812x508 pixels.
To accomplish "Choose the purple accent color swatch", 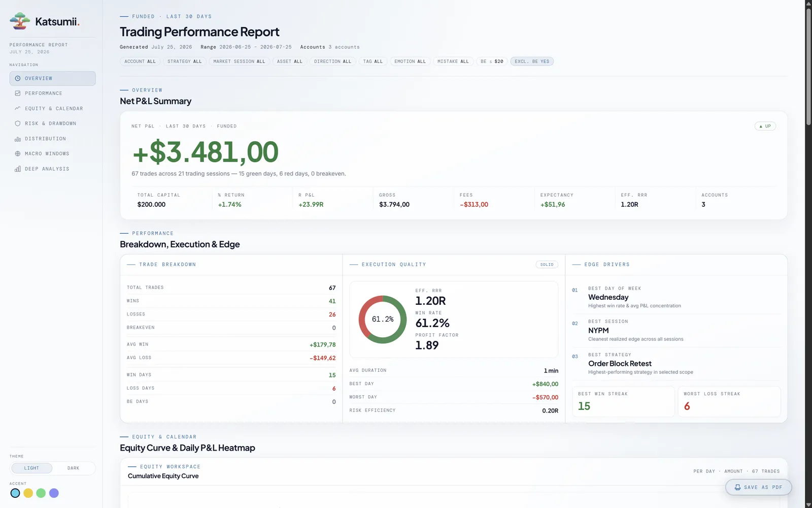I will click(x=54, y=493).
